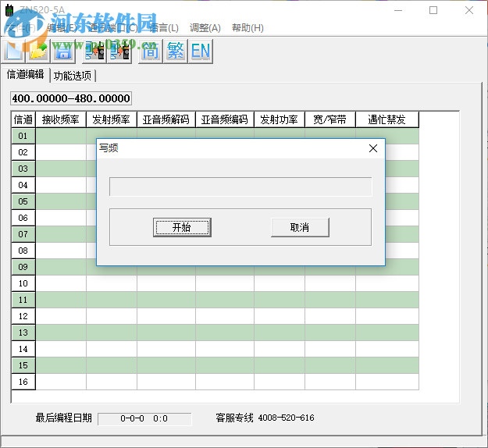Click the New file toolbar icon
Screen dimensions: 488x448
coord(14,51)
